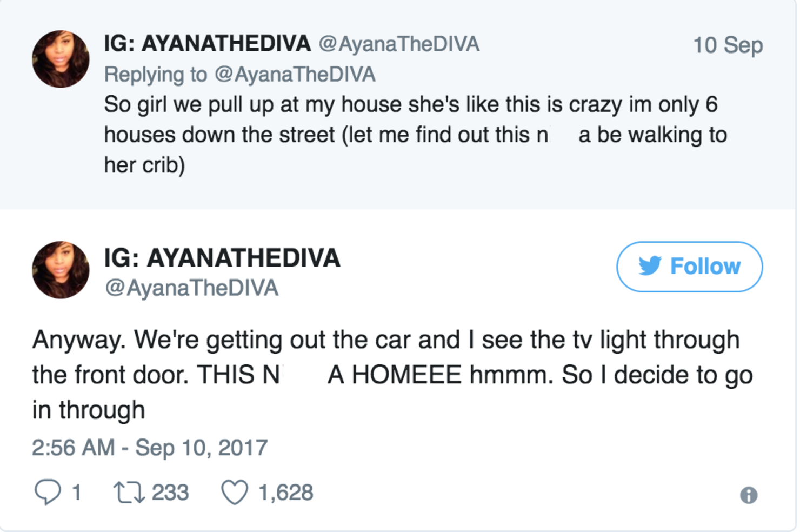The image size is (800, 532).
Task: Open the tweet info circle icon
Action: (x=749, y=495)
